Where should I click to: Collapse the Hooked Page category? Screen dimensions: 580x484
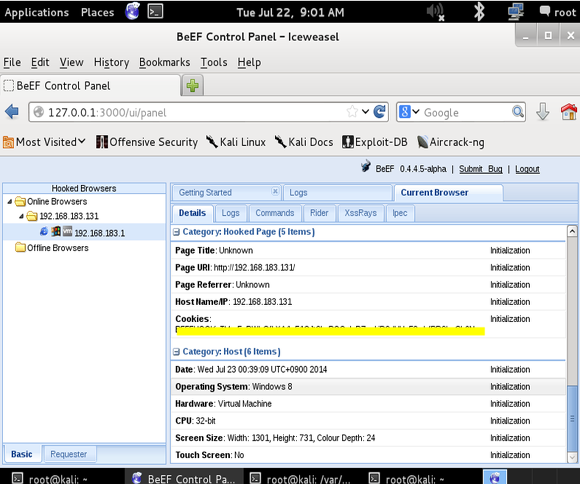point(176,232)
